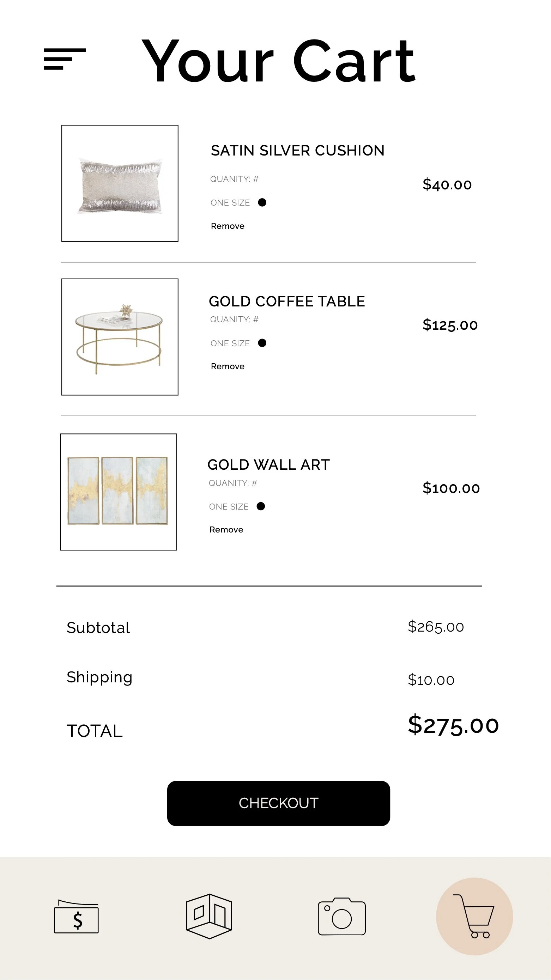Remove the Gold Coffee Table from cart
The width and height of the screenshot is (551, 980).
(228, 366)
